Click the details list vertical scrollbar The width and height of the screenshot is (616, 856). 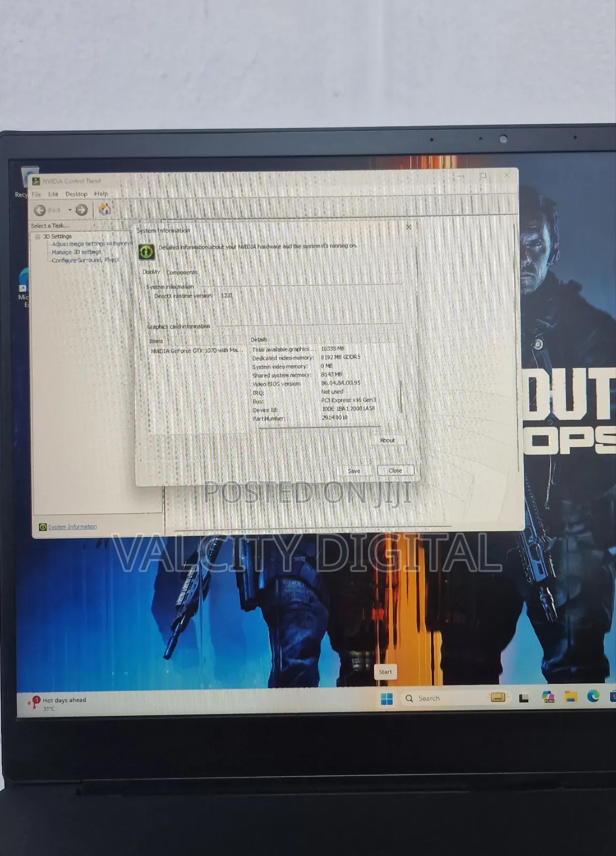pyautogui.click(x=401, y=396)
